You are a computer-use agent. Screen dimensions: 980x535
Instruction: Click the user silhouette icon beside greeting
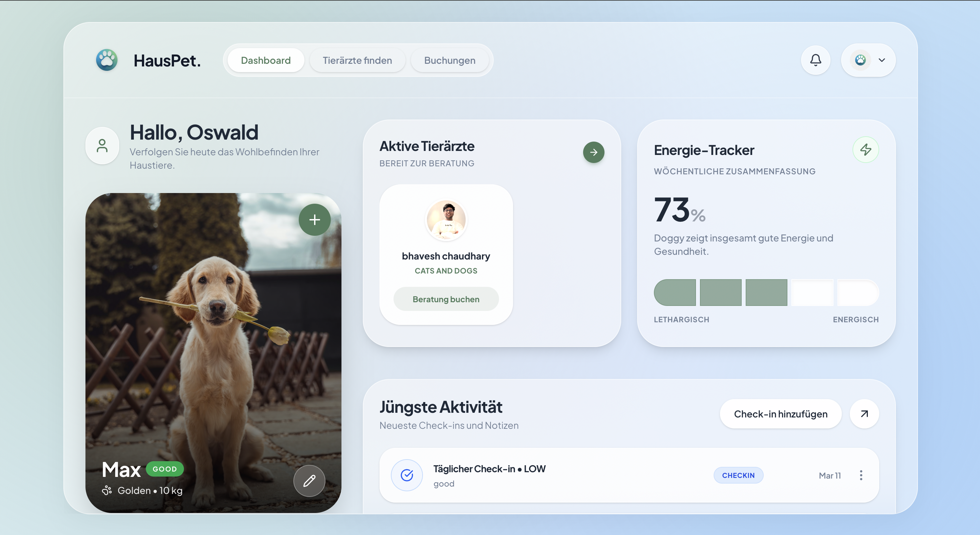(x=102, y=145)
